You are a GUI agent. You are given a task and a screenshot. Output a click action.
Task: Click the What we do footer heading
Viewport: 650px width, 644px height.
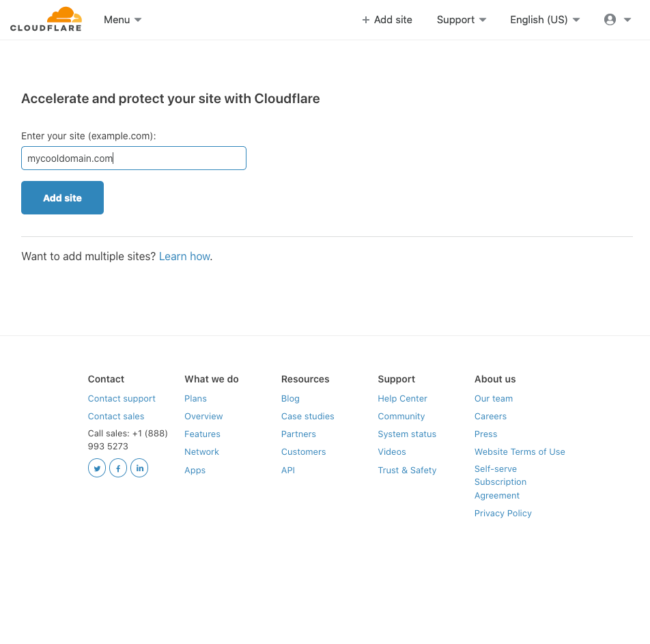(212, 379)
